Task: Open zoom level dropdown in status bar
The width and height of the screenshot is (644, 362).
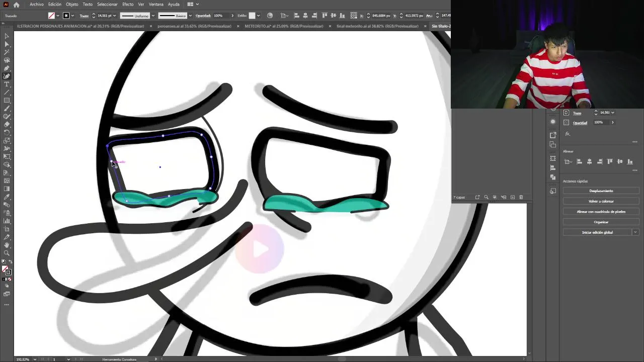Action: 35,359
